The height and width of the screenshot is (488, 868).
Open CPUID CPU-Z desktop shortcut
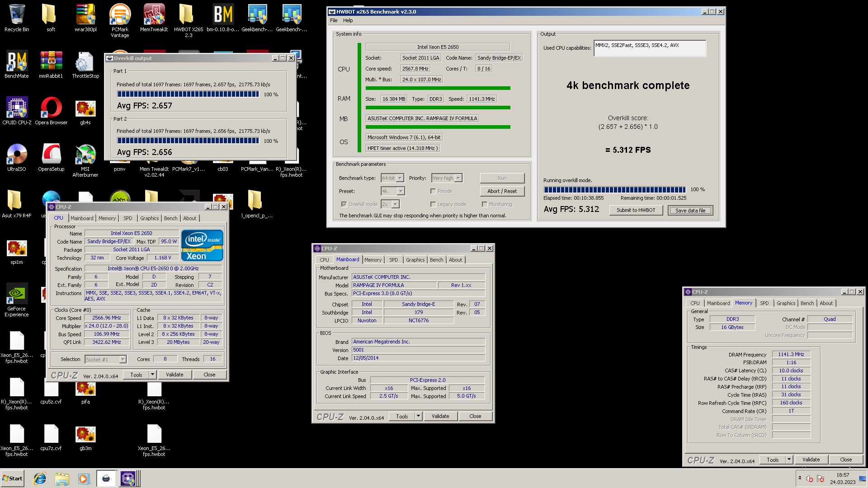pos(17,111)
